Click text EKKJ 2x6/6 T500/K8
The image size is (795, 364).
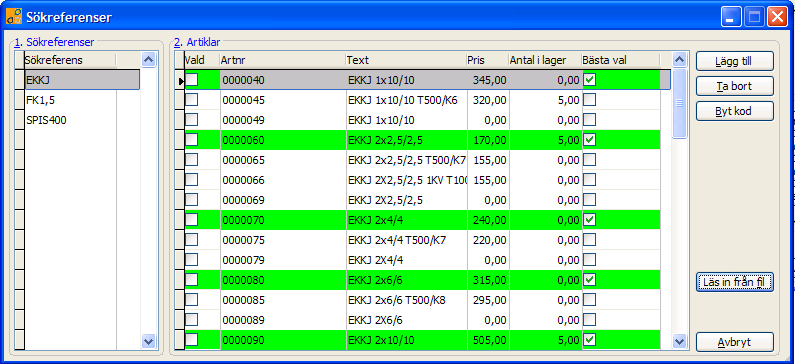click(397, 300)
